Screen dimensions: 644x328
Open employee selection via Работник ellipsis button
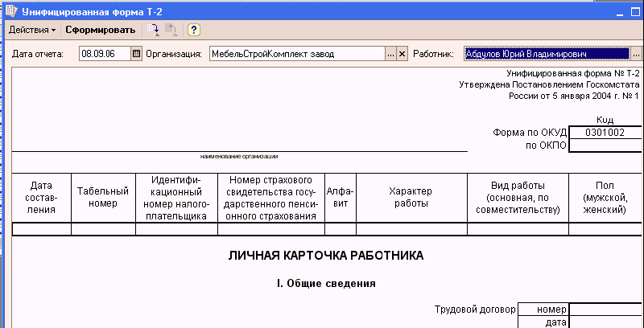[x=636, y=54]
